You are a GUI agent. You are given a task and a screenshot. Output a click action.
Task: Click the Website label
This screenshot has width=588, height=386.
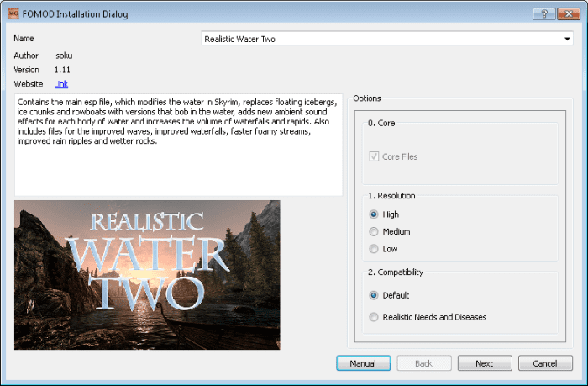(28, 84)
